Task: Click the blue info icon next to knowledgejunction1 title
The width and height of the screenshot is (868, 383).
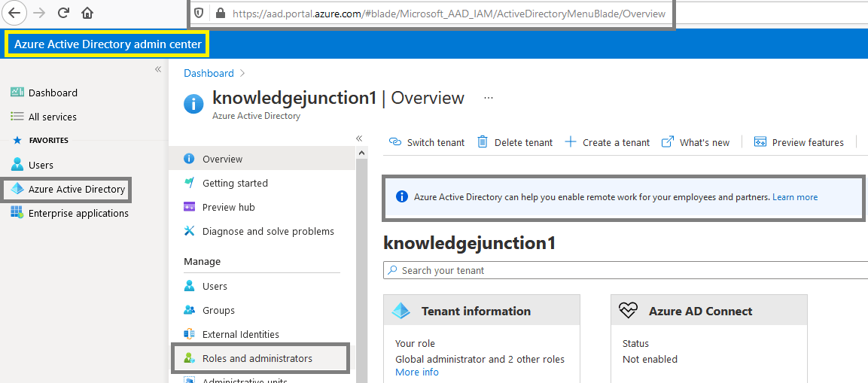Action: click(x=193, y=104)
